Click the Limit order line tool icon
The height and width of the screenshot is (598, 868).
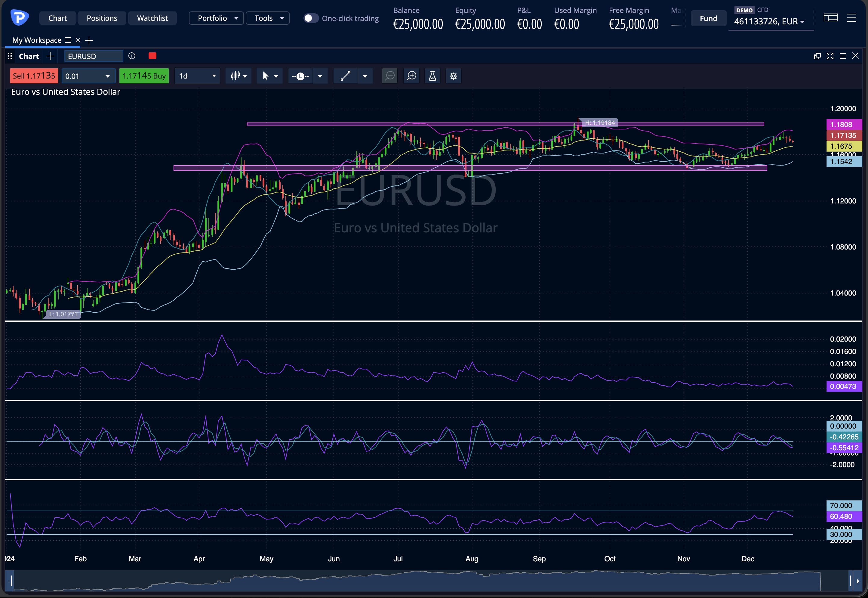300,76
